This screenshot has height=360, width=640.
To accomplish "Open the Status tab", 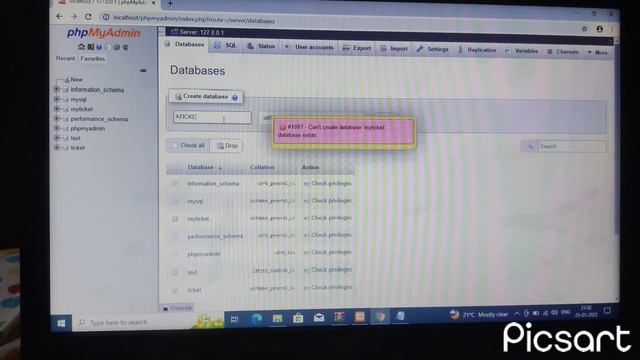I will tap(261, 47).
